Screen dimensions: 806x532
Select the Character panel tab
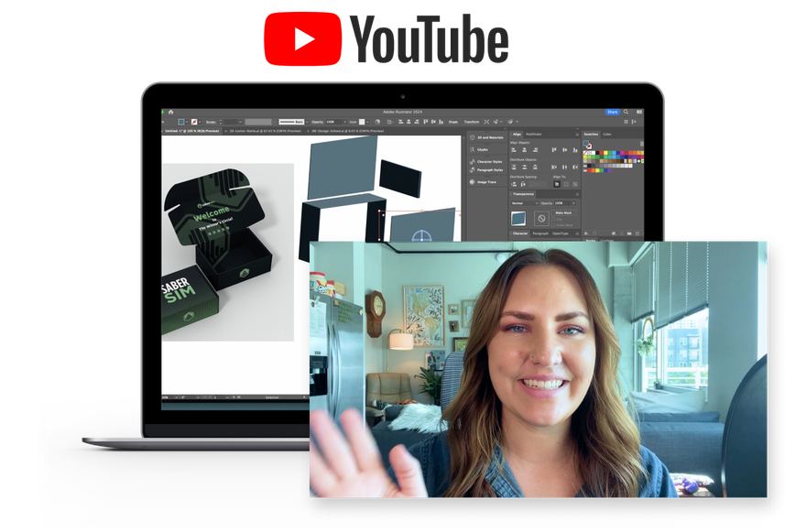(x=520, y=233)
